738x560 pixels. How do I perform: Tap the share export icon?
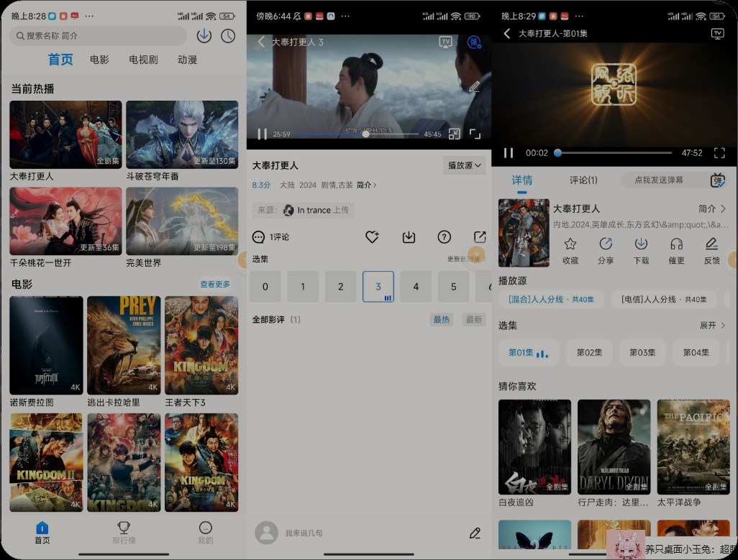480,237
